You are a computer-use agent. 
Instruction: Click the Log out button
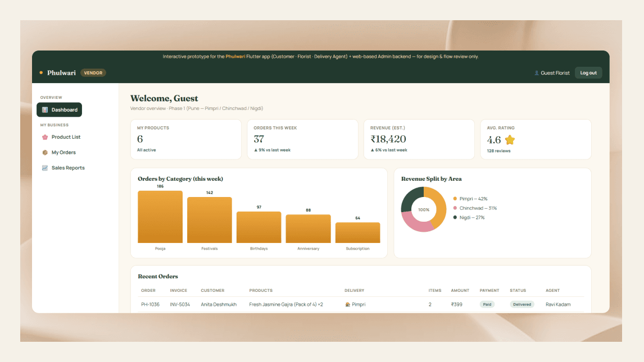(588, 73)
